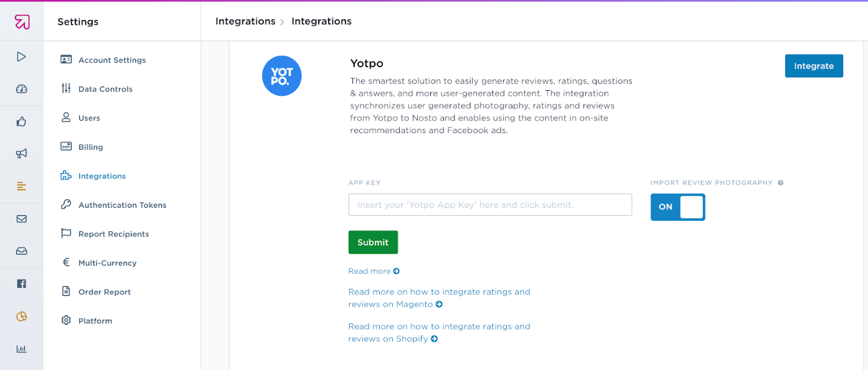Screen dimensions: 868x370
Task: Click the blue Integrate button
Action: (x=814, y=66)
